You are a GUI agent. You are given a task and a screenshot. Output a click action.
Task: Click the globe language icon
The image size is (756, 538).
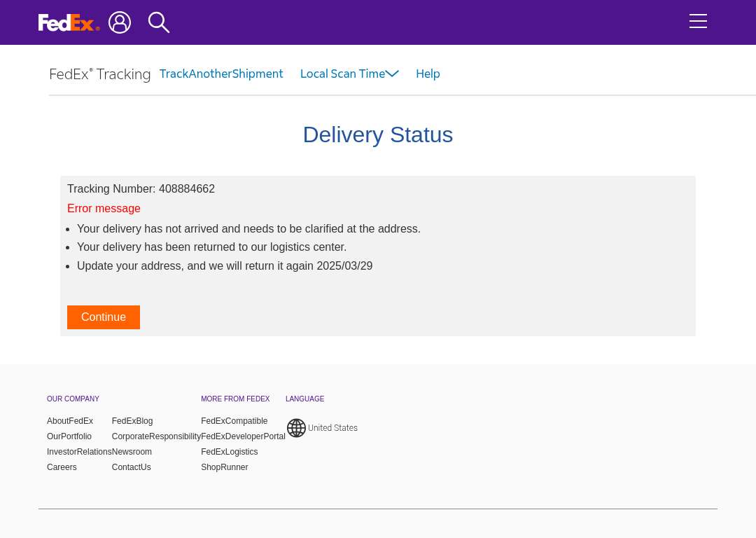296,428
